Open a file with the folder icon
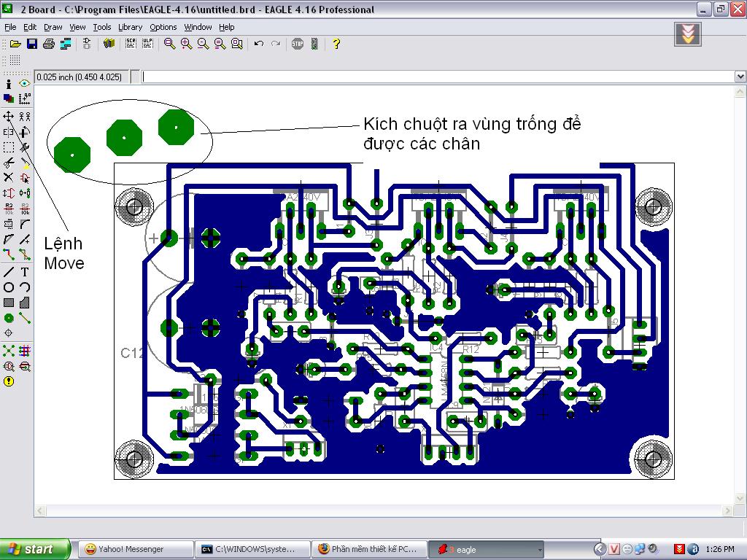The width and height of the screenshot is (747, 560). click(16, 44)
